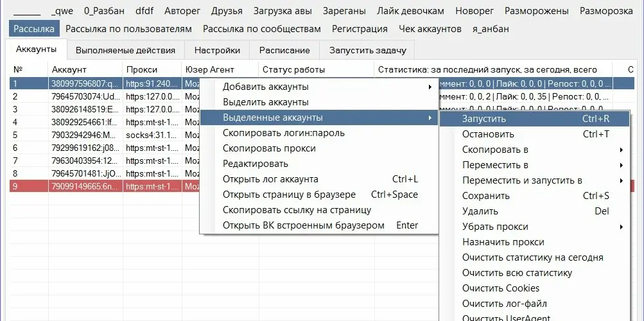Open the Запустить задачу sub-tab

pyautogui.click(x=368, y=51)
